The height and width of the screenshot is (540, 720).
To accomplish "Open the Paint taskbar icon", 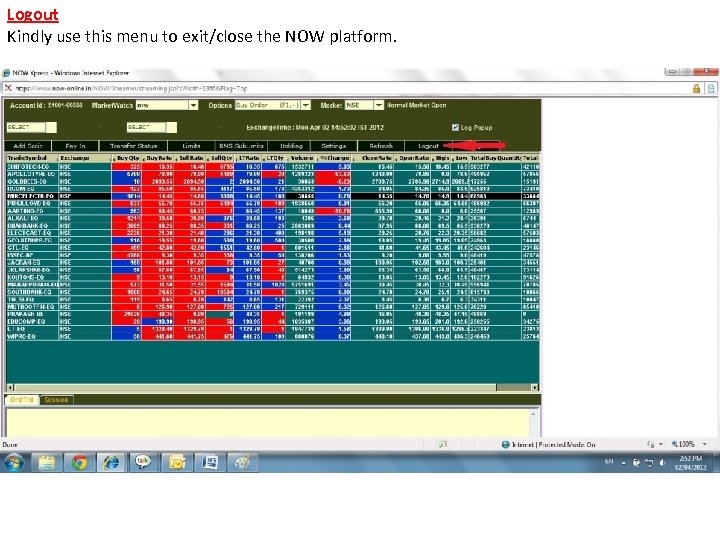I will (242, 462).
